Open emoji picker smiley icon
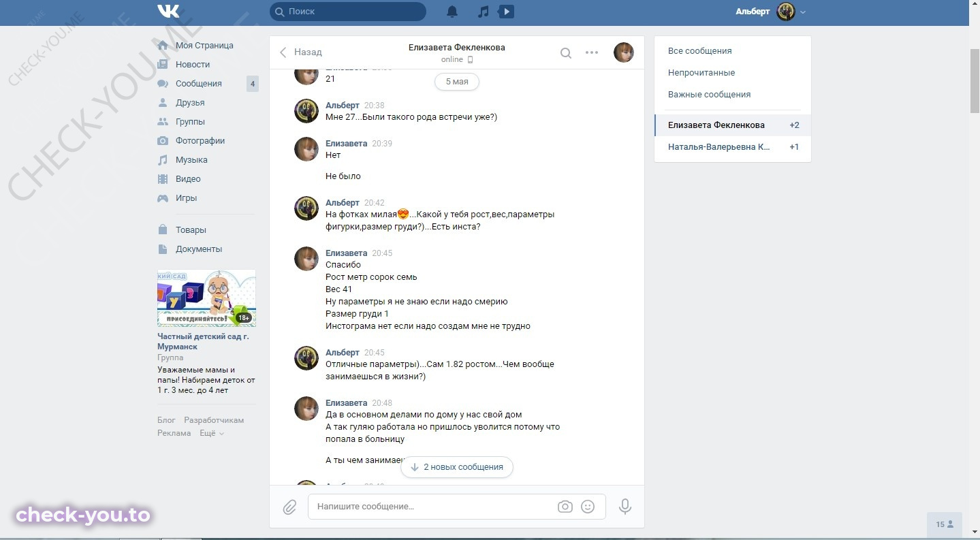The width and height of the screenshot is (980, 540). pyautogui.click(x=588, y=507)
